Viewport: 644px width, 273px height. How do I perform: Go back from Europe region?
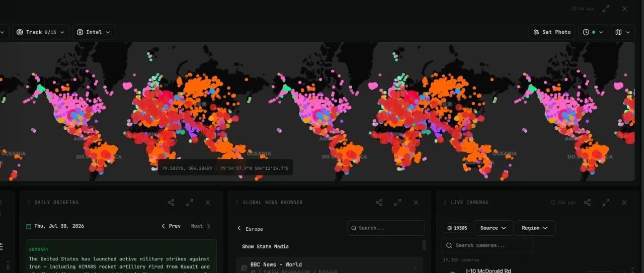(x=239, y=228)
